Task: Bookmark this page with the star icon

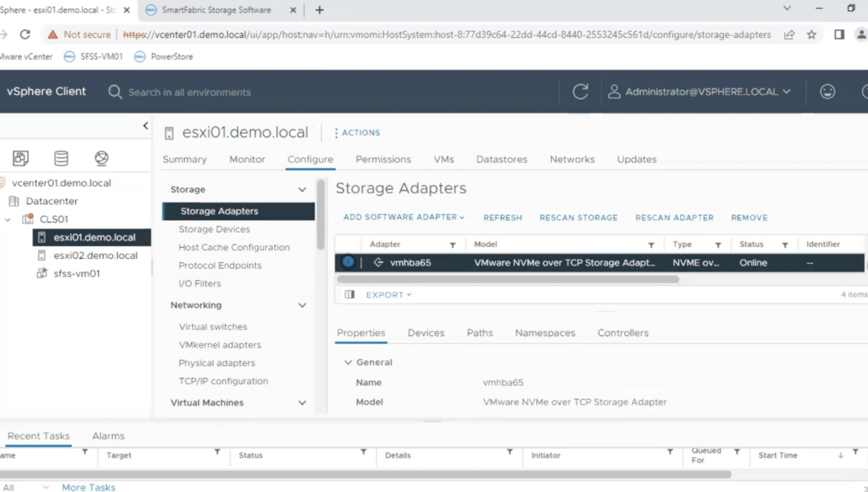Action: click(x=812, y=34)
